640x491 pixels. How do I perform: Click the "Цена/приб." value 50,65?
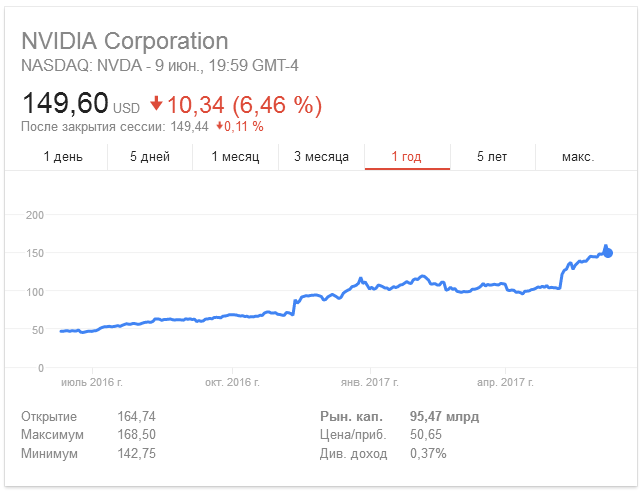click(426, 435)
